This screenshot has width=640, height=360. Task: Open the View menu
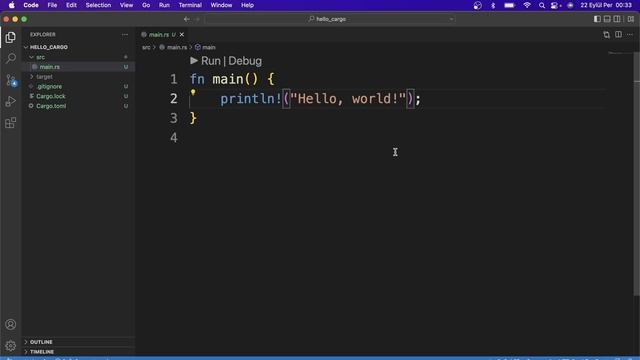point(127,5)
